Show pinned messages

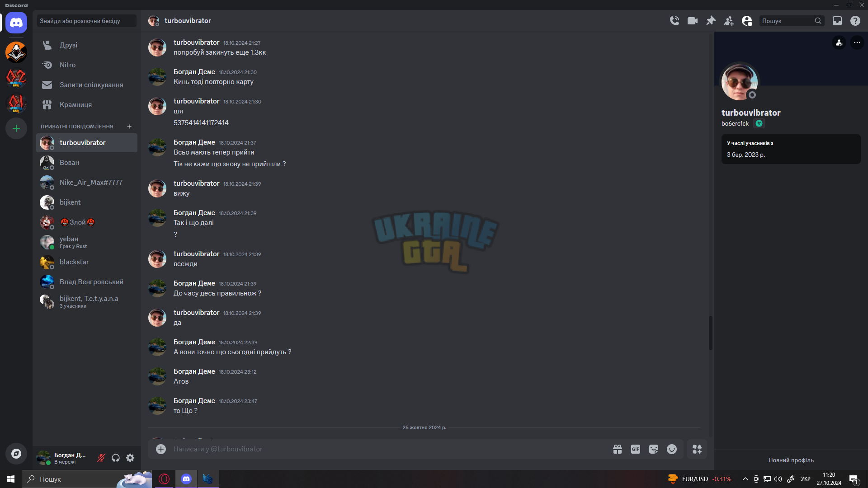click(x=711, y=21)
